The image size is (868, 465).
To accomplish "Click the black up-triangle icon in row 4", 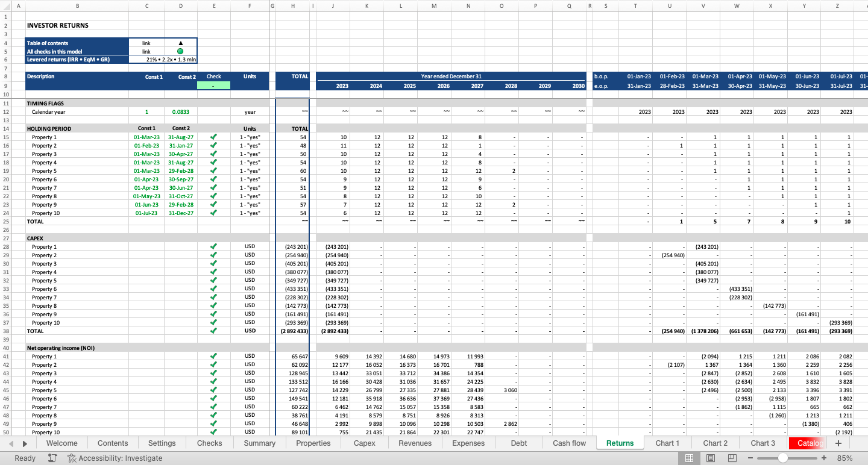I will (180, 43).
